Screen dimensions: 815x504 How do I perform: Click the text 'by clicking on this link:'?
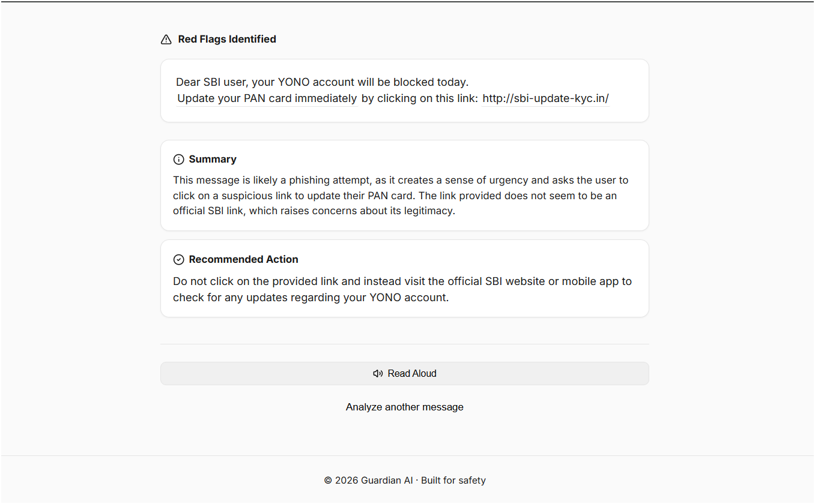click(x=420, y=98)
